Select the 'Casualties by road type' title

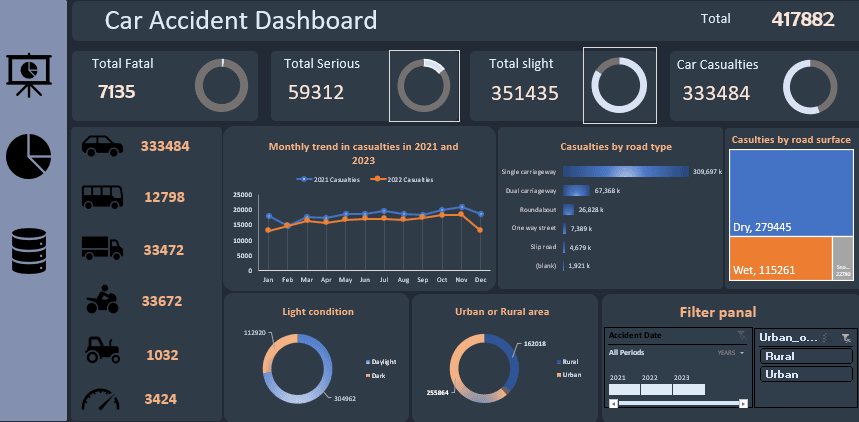click(616, 147)
